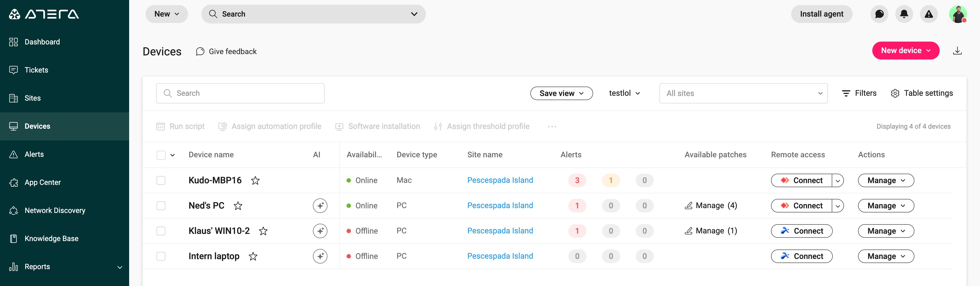
Task: Open App Center in sidebar
Action: [x=64, y=182]
